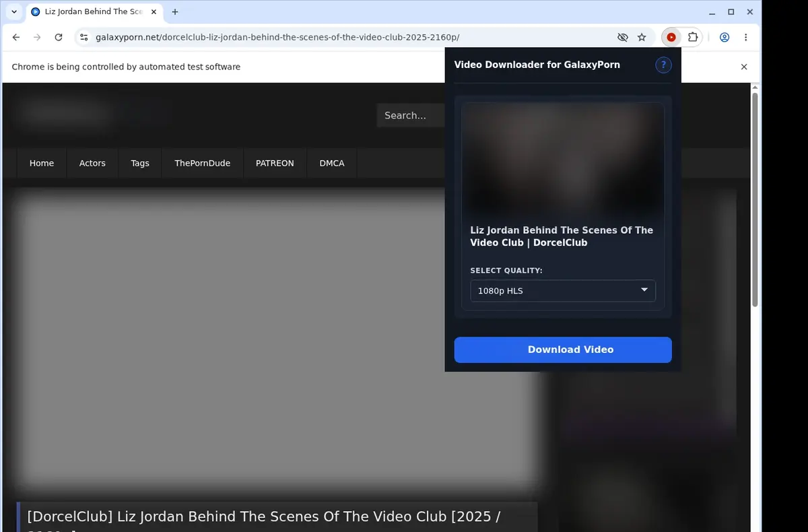This screenshot has width=808, height=532.
Task: Click the 'Video Downloader for GalaxyPorn' header text
Action: 537,65
